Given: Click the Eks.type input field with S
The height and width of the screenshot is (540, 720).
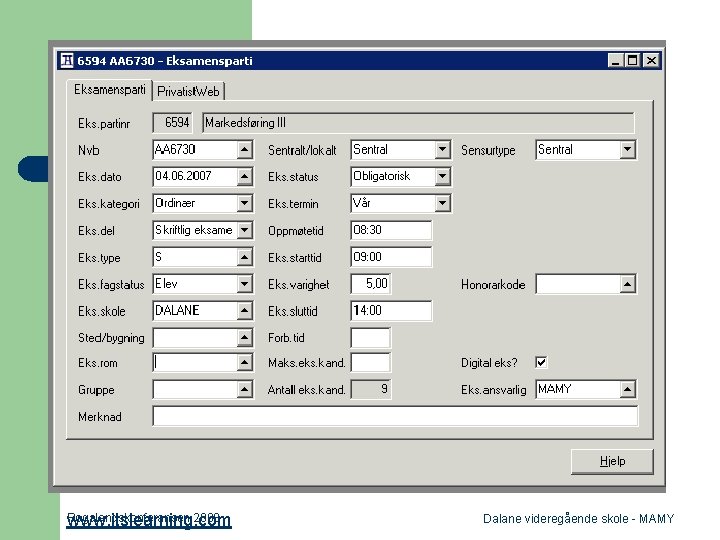Looking at the screenshot, I should tap(195, 257).
